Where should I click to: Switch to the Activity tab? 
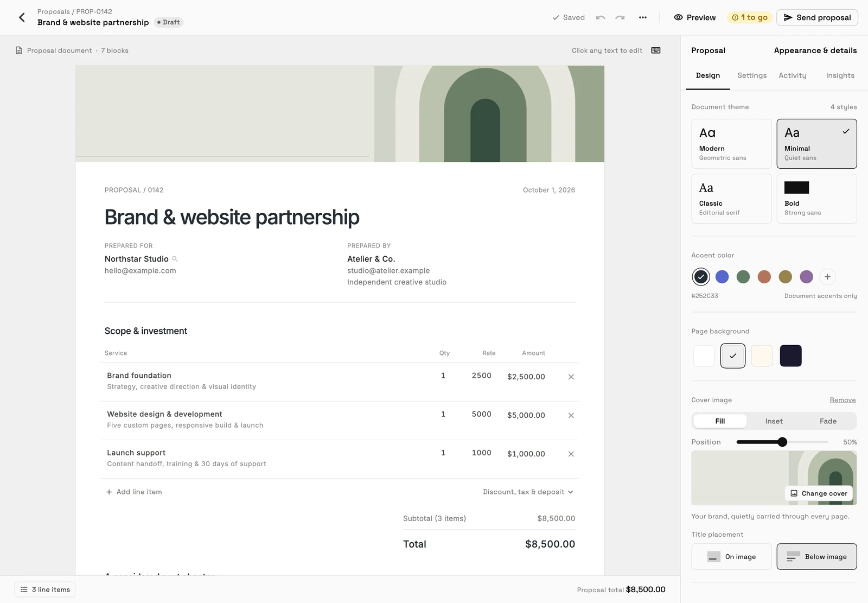point(793,75)
